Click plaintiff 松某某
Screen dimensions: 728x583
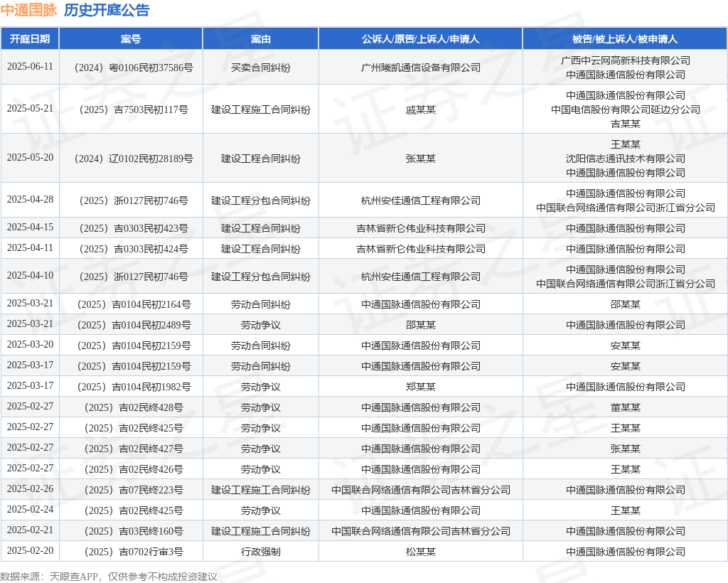pyautogui.click(x=421, y=552)
